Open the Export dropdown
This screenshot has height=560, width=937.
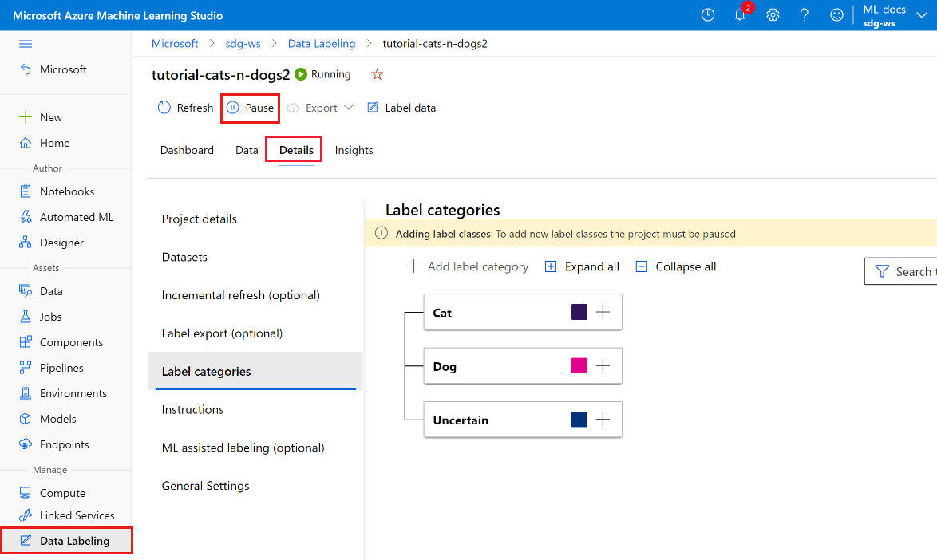point(318,107)
